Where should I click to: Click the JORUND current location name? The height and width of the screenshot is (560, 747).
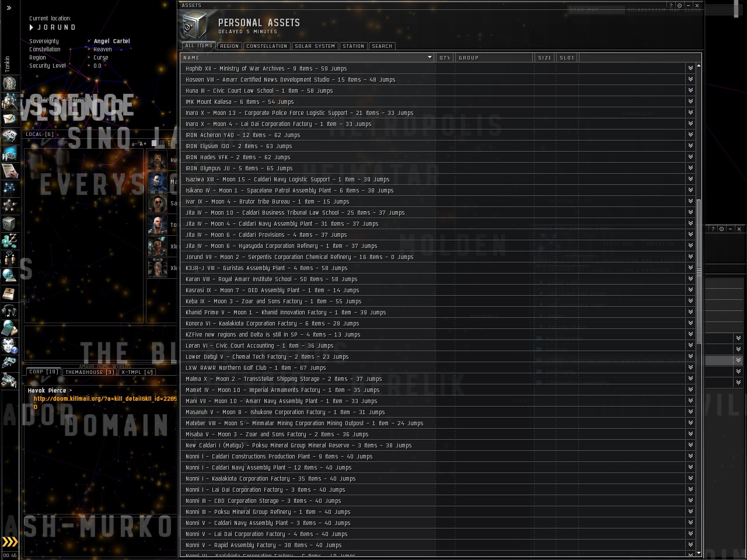56,27
